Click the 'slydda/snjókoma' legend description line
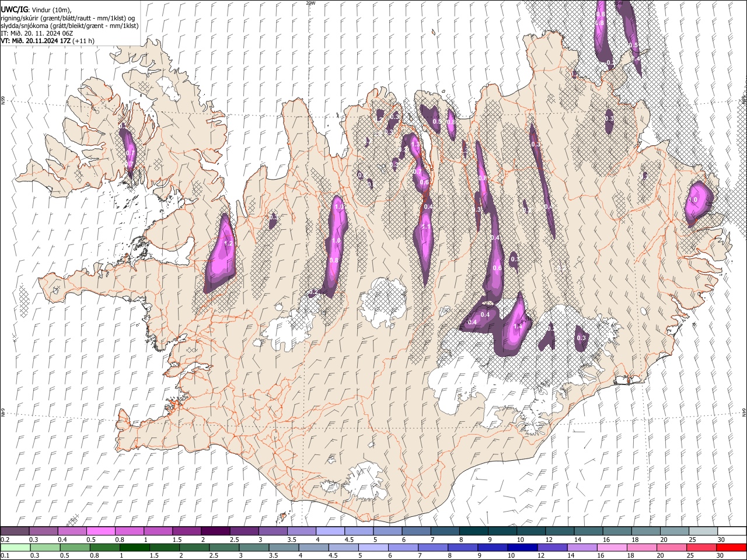 click(x=69, y=26)
